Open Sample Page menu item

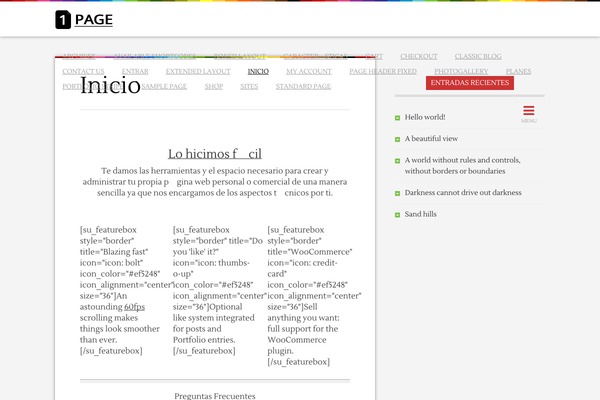(164, 87)
